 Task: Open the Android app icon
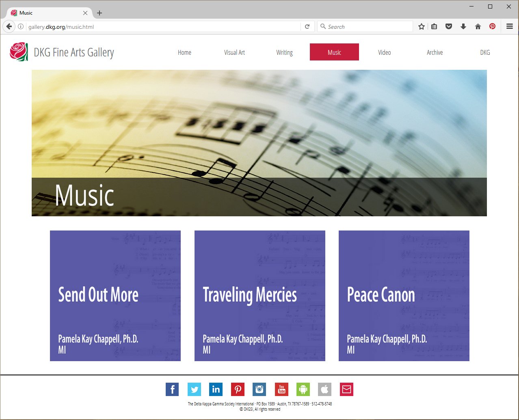tap(303, 389)
